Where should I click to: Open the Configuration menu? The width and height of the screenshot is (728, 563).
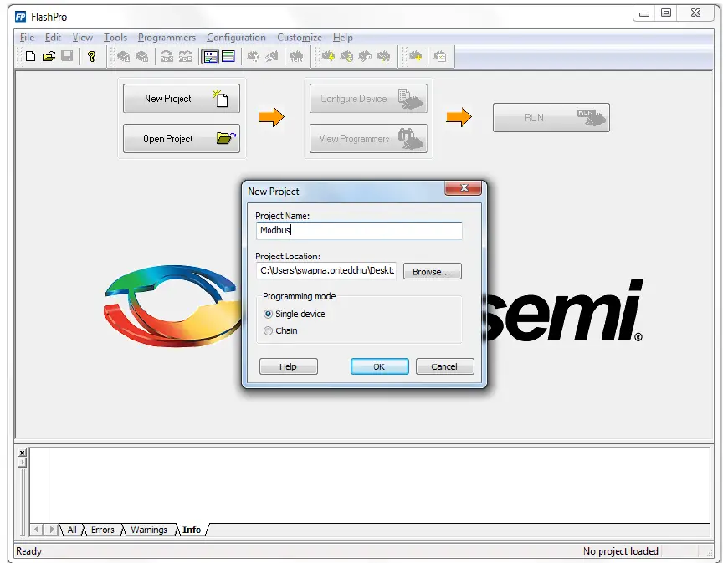pyautogui.click(x=236, y=38)
